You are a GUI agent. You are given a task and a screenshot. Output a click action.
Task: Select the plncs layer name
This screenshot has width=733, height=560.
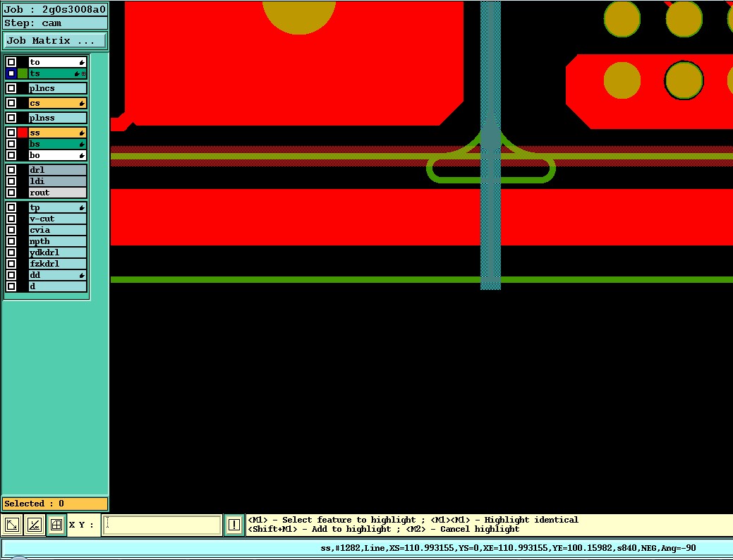click(x=58, y=88)
